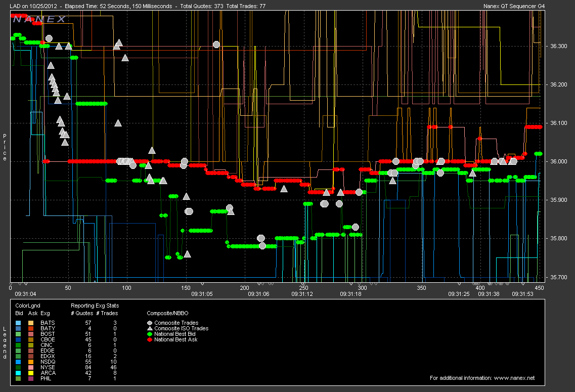Click the '# Trades' column header
The height and width of the screenshot is (392, 575).
107,313
